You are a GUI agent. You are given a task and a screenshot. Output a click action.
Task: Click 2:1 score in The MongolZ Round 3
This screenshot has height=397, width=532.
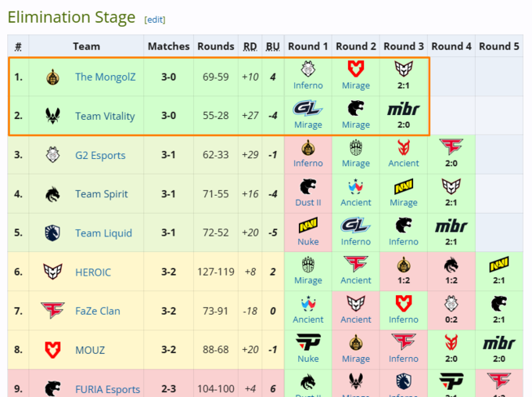pos(404,85)
